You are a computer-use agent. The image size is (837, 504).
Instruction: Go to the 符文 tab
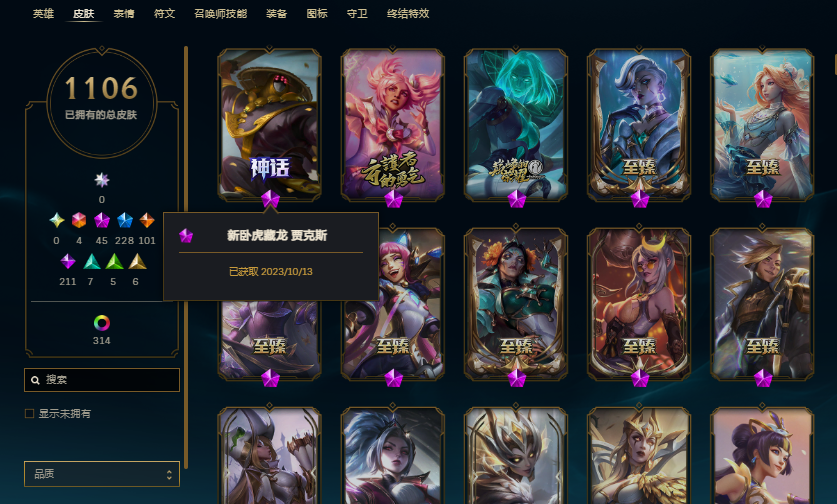(164, 13)
